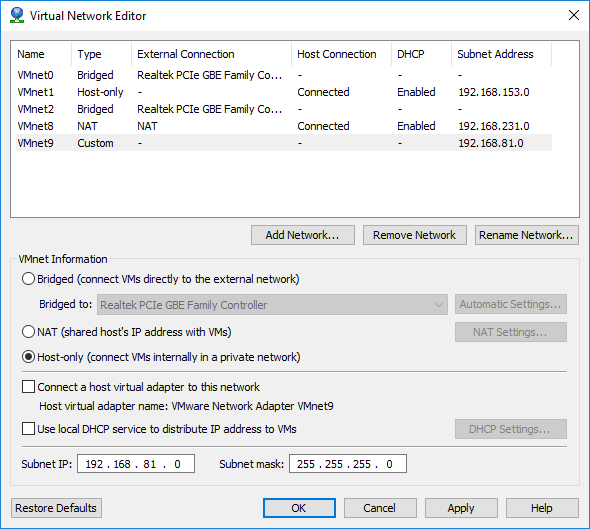Click the Host Connection column header
The height and width of the screenshot is (529, 590).
click(x=341, y=54)
